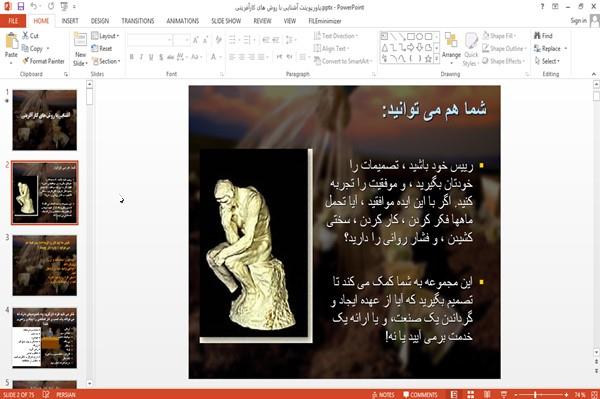Image resolution: width=600 pixels, height=399 pixels.
Task: Toggle numbered list
Action: [248, 39]
